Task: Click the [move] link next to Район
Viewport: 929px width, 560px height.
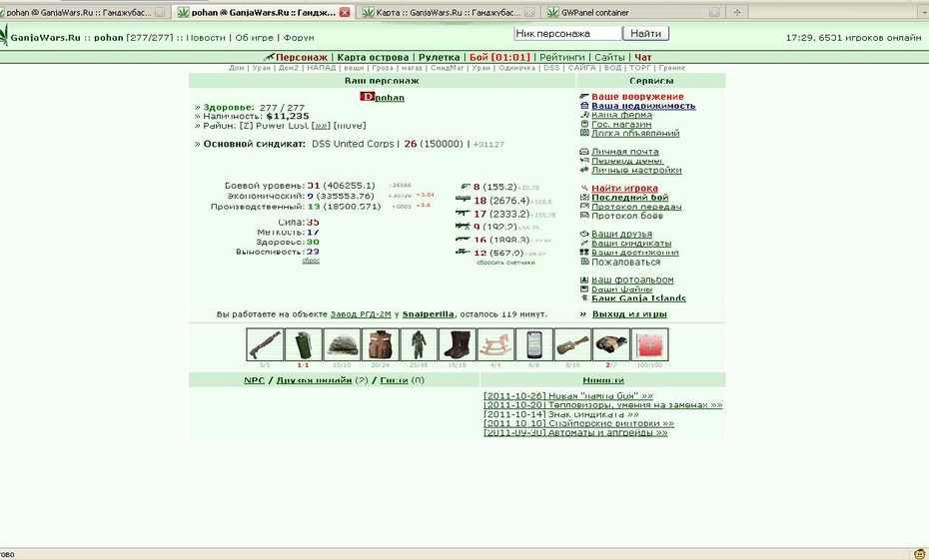Action: (350, 126)
